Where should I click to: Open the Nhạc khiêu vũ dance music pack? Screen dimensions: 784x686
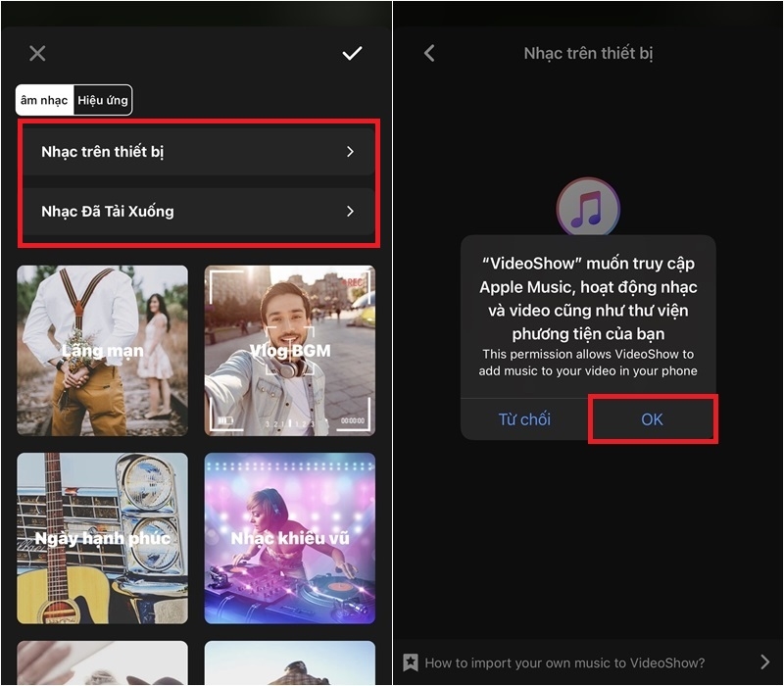point(289,537)
